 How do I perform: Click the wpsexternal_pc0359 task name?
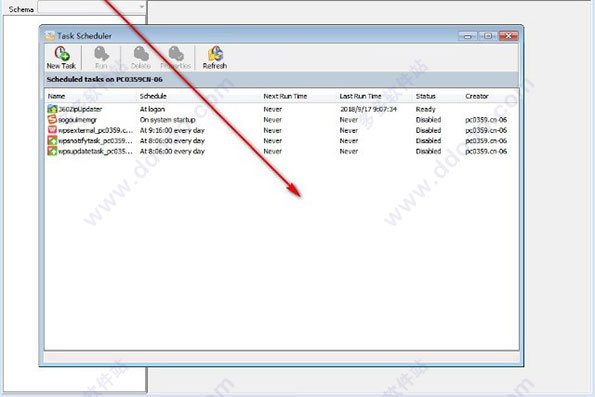click(95, 130)
